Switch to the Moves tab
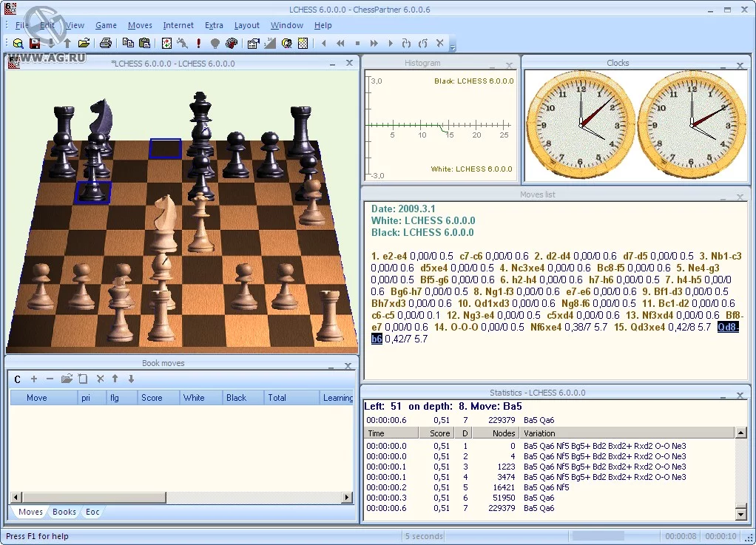 (30, 512)
